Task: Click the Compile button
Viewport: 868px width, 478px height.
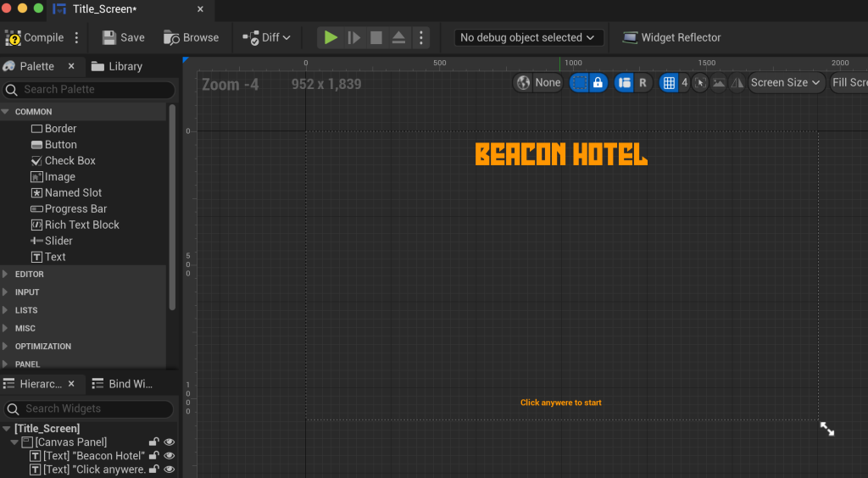Action: 35,37
